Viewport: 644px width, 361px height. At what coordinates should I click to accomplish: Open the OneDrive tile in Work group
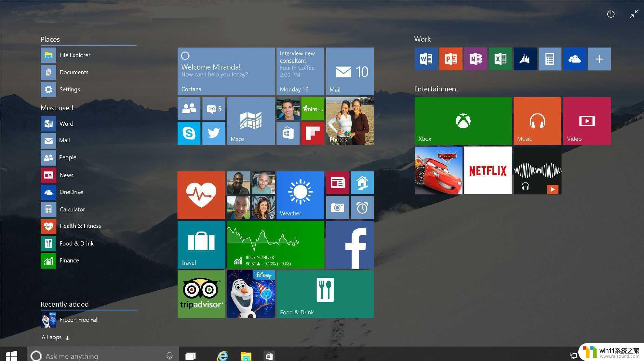pos(575,59)
